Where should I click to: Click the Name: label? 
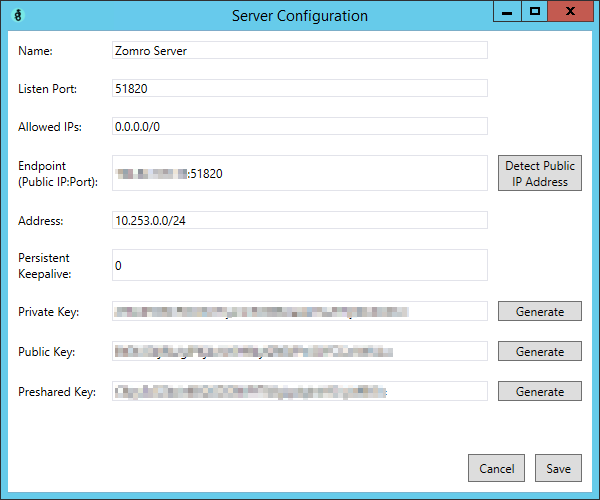(x=35, y=51)
